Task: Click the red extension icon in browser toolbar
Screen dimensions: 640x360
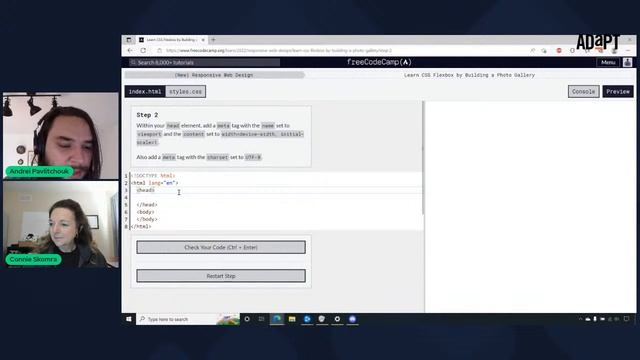Action: [559, 51]
